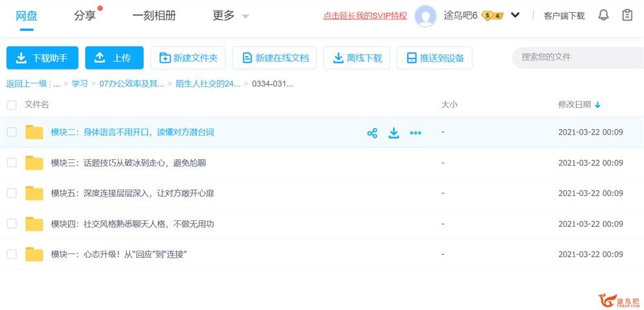Expand the breadcrumb ellipsis path

(x=57, y=84)
